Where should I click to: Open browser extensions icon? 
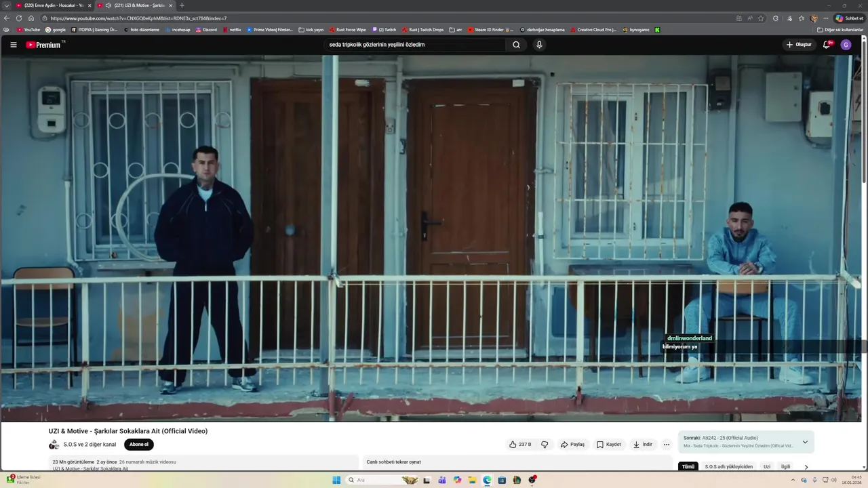point(776,18)
